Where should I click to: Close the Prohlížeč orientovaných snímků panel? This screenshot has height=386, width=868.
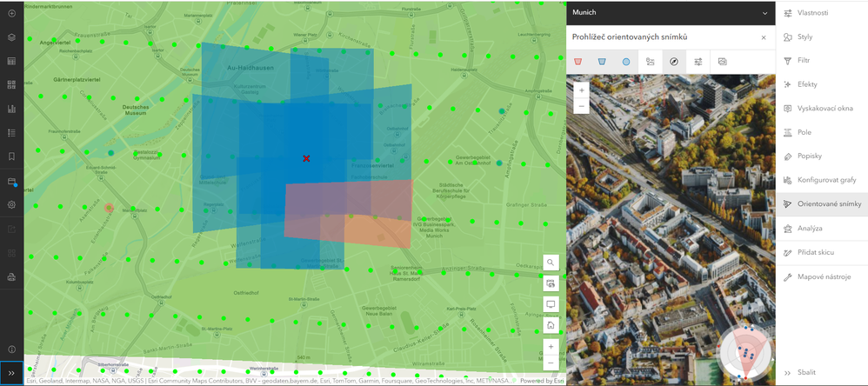tap(764, 37)
